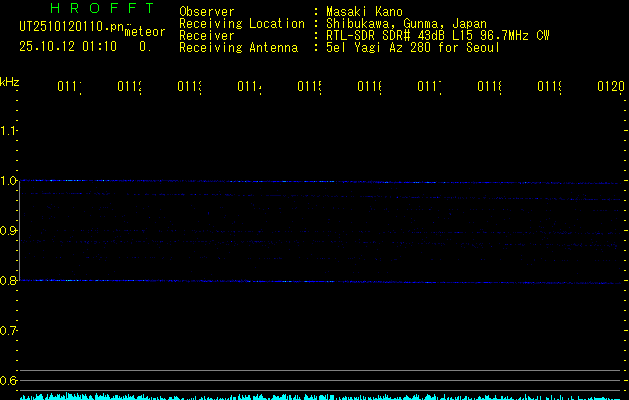This screenshot has height=400, width=629.
Task: Jump to the 0115 time marker
Action: [x=309, y=88]
